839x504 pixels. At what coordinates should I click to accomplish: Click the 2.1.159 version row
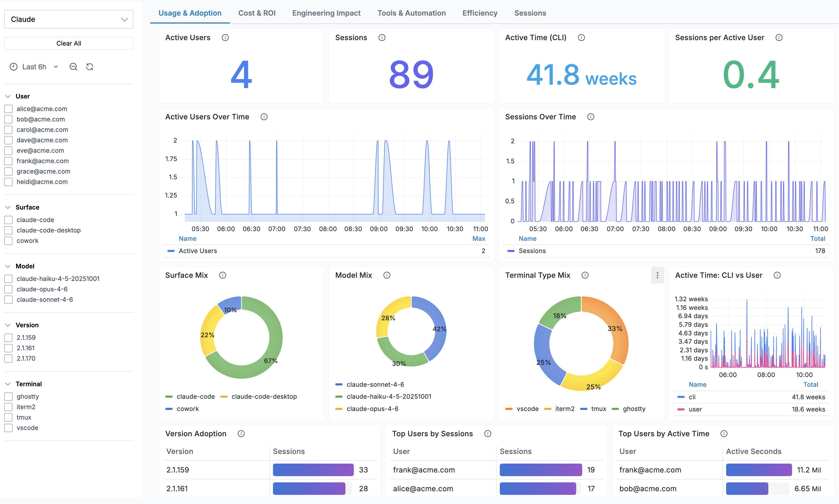click(x=270, y=470)
